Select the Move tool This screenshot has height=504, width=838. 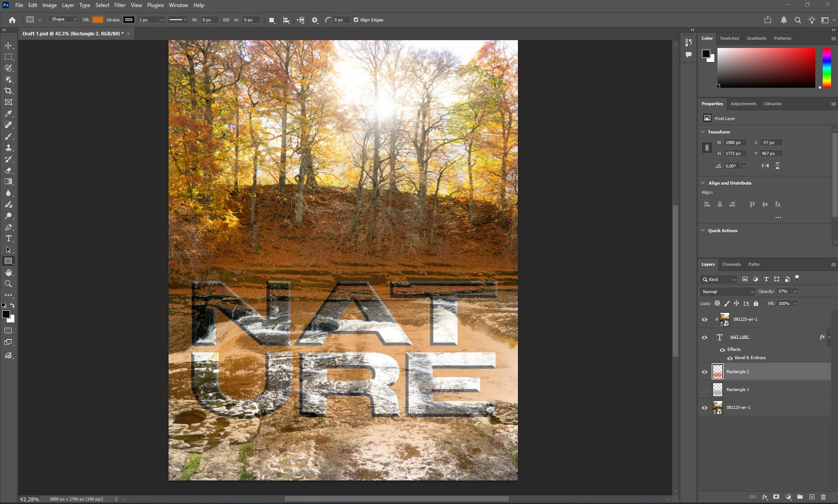8,46
